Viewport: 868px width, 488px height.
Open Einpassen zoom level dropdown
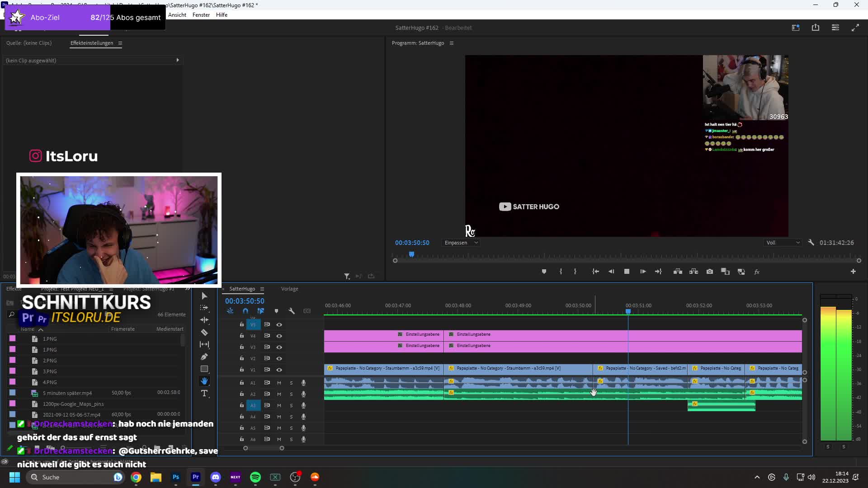pyautogui.click(x=461, y=243)
